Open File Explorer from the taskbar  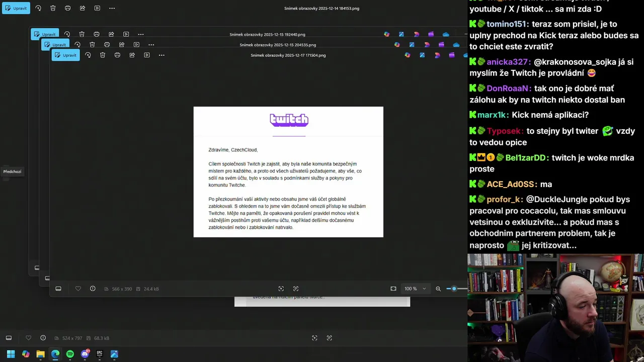pos(40,354)
